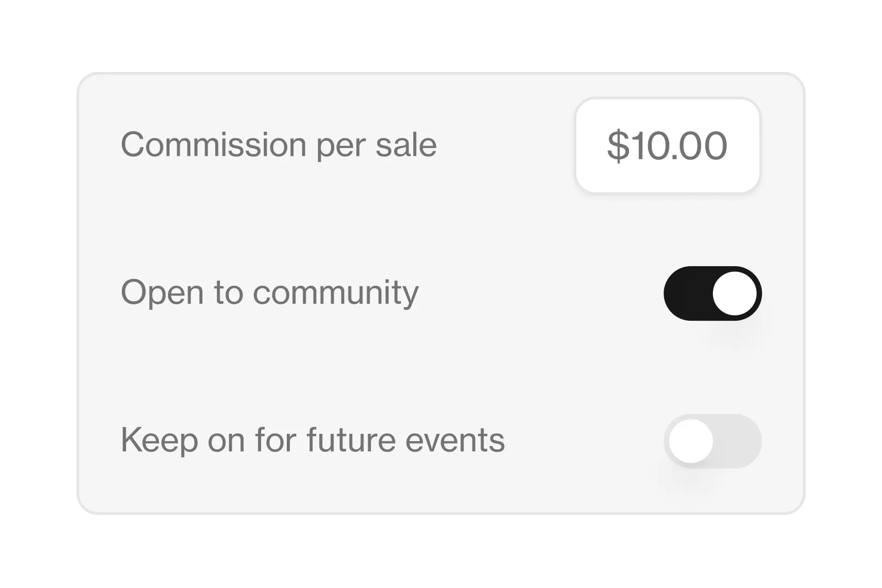Click the Open to community label text
Viewport: 882px width, 588px height.
click(x=269, y=292)
